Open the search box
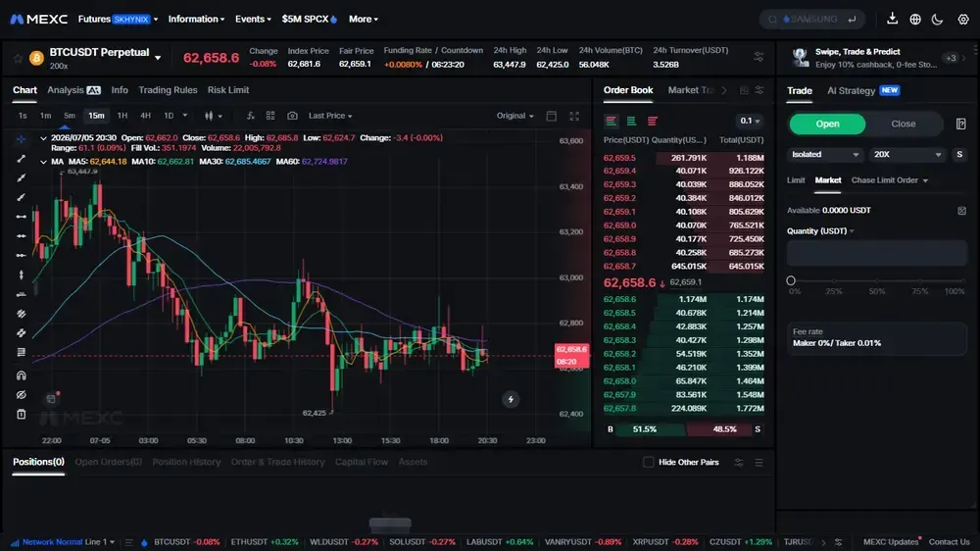The width and height of the screenshot is (980, 551). point(811,20)
